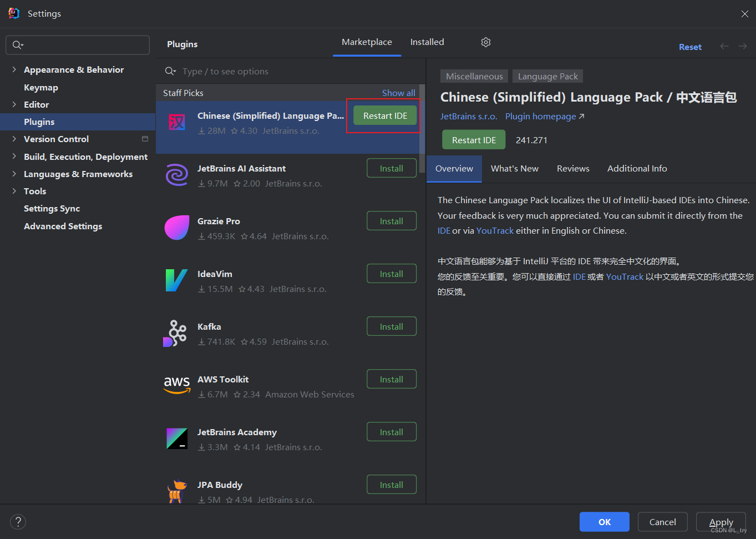Viewport: 756px width, 539px height.
Task: Open the What's New tab
Action: [515, 169]
